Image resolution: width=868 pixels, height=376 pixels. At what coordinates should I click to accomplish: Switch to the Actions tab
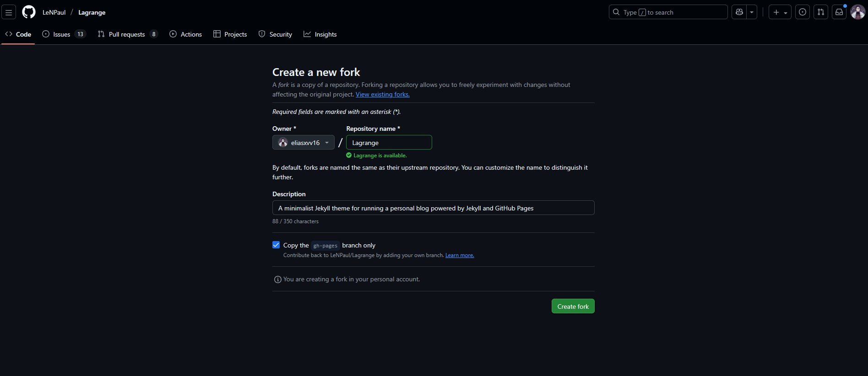pos(185,34)
